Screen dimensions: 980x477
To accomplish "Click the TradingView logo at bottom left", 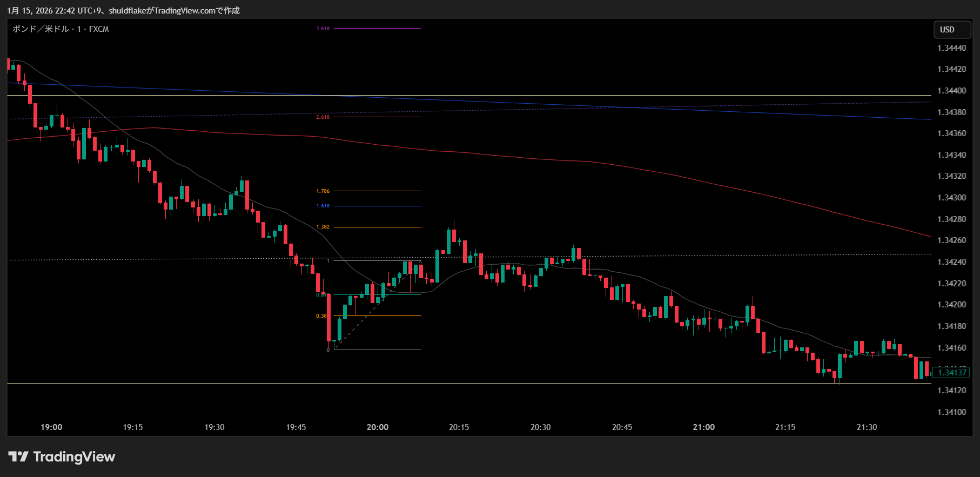I will tap(62, 457).
